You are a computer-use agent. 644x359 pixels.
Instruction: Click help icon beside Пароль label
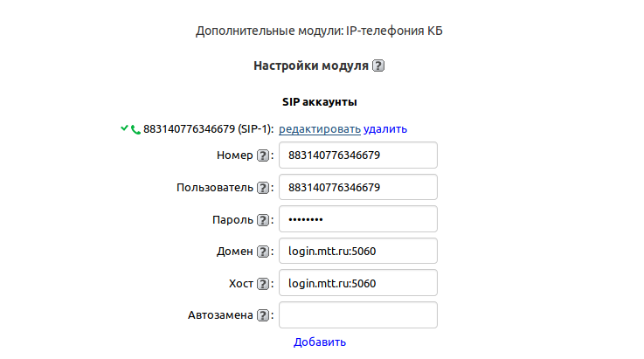click(x=261, y=220)
